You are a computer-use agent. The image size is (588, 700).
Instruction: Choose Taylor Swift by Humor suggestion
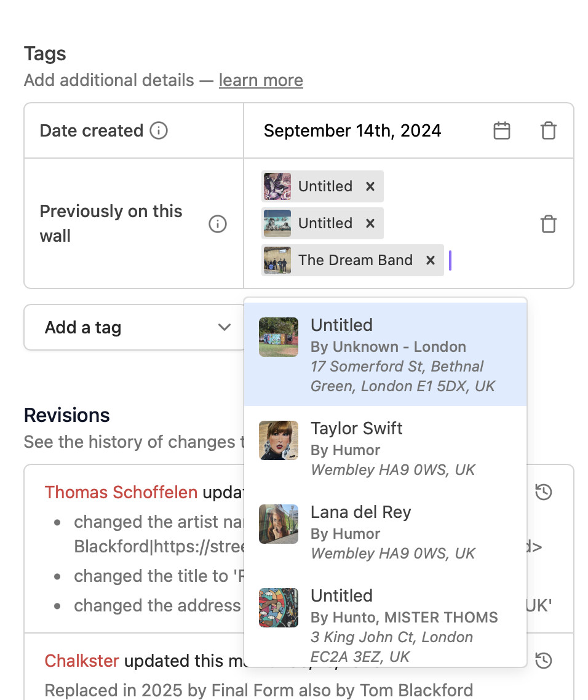[x=385, y=448]
